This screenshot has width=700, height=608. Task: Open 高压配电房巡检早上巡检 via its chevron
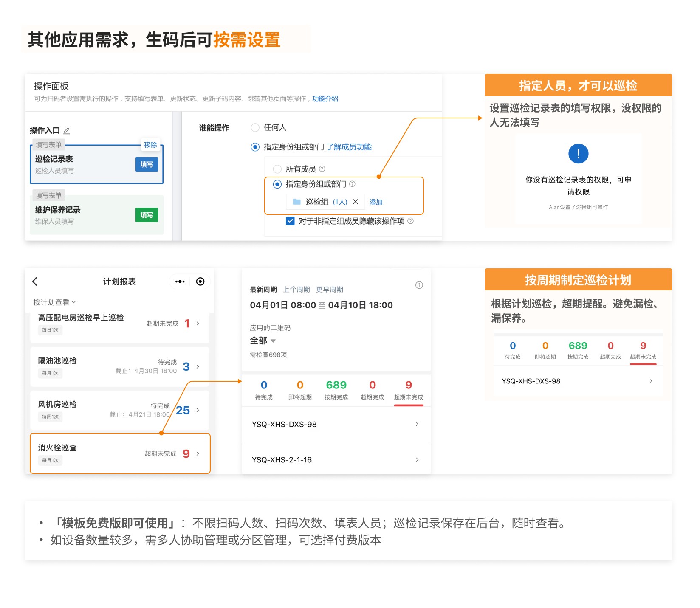coord(198,324)
